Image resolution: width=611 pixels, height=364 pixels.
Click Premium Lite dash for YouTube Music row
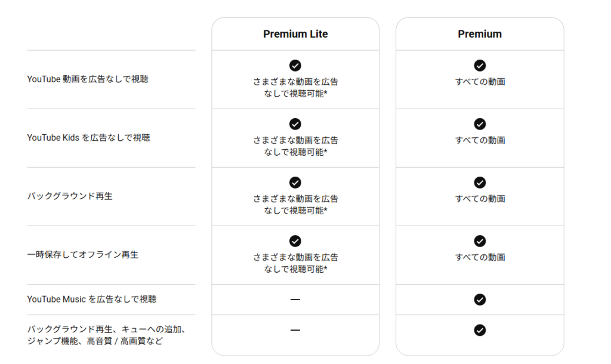(295, 300)
